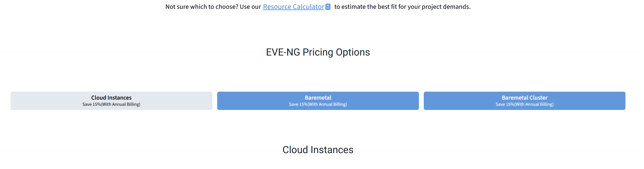Click divider line right of Cloud Instances heading
644x169 pixels.
click(x=500, y=149)
